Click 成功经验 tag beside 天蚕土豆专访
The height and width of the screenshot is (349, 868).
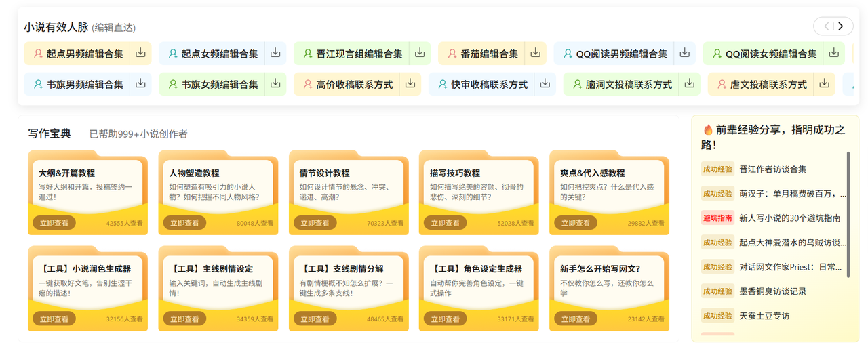(717, 316)
